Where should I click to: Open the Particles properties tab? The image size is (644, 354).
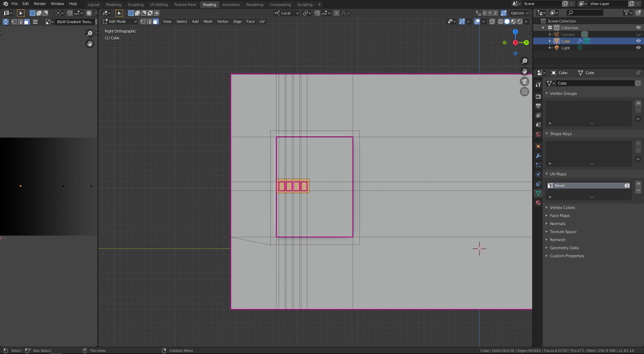(x=538, y=165)
